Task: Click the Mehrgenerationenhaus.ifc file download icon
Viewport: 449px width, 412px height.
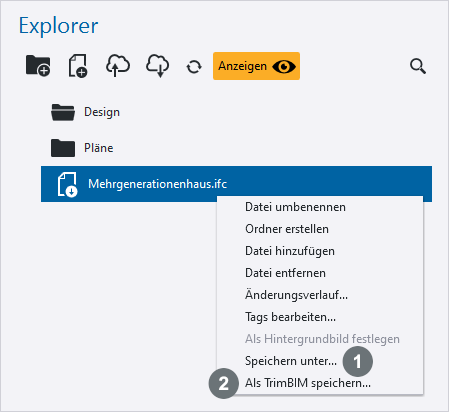Action: click(67, 184)
